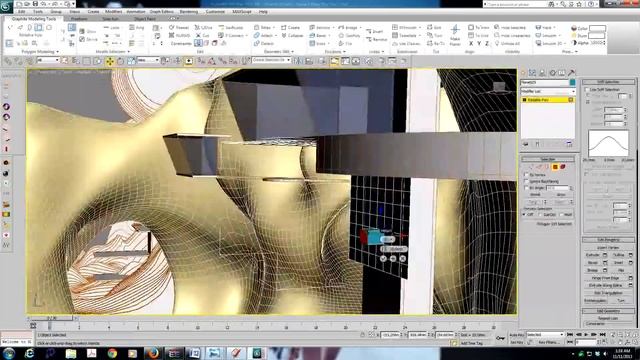Expand Polygon Modeling ribbon panel
This screenshot has height=360, width=640.
(x=40, y=52)
